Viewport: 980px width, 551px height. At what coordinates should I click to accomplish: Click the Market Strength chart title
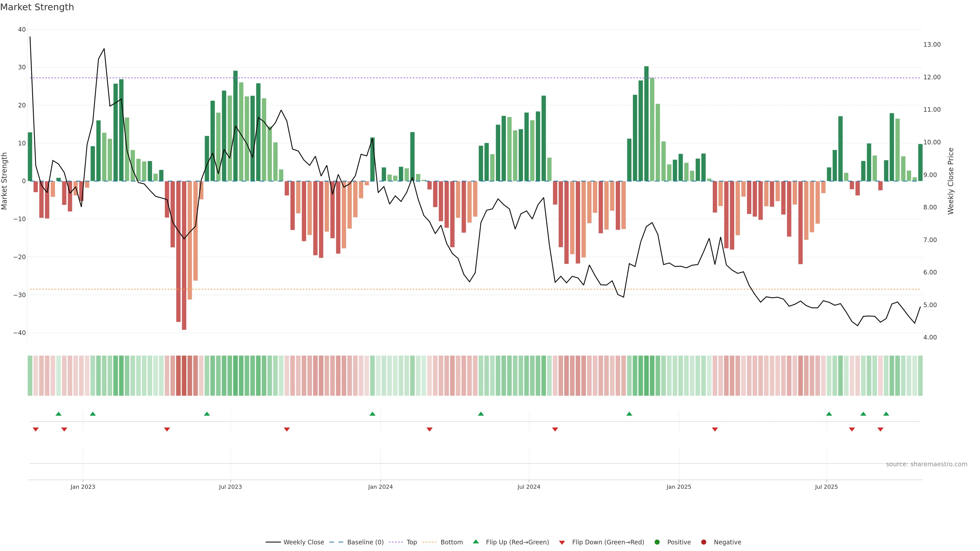(37, 7)
